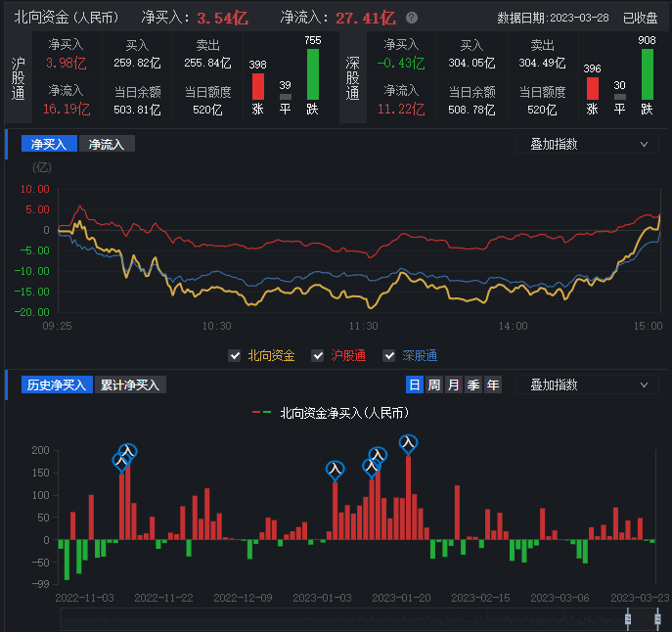Image resolution: width=672 pixels, height=632 pixels.
Task: Click the red 涨 bar under 沪股通
Action: pos(257,86)
